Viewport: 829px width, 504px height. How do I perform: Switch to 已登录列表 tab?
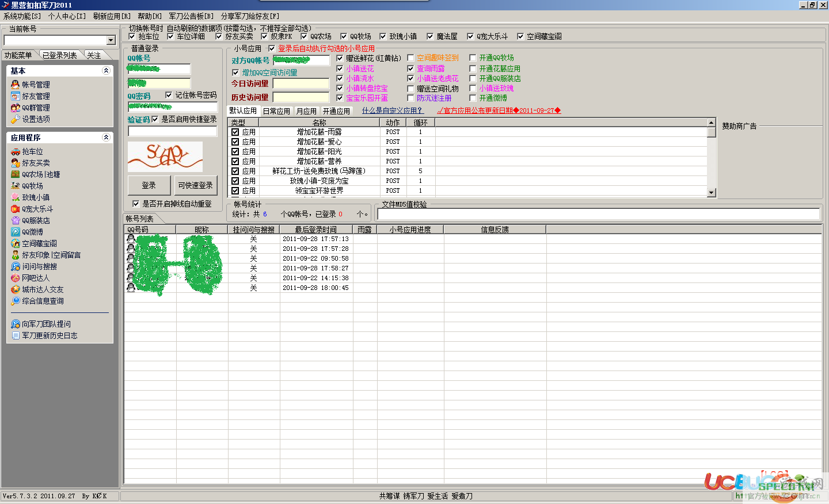(60, 55)
